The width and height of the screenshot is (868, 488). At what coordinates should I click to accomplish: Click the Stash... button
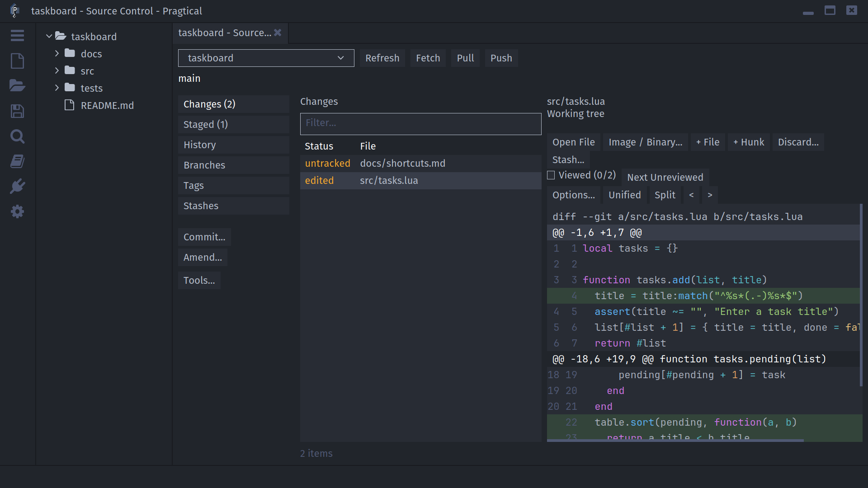click(568, 160)
